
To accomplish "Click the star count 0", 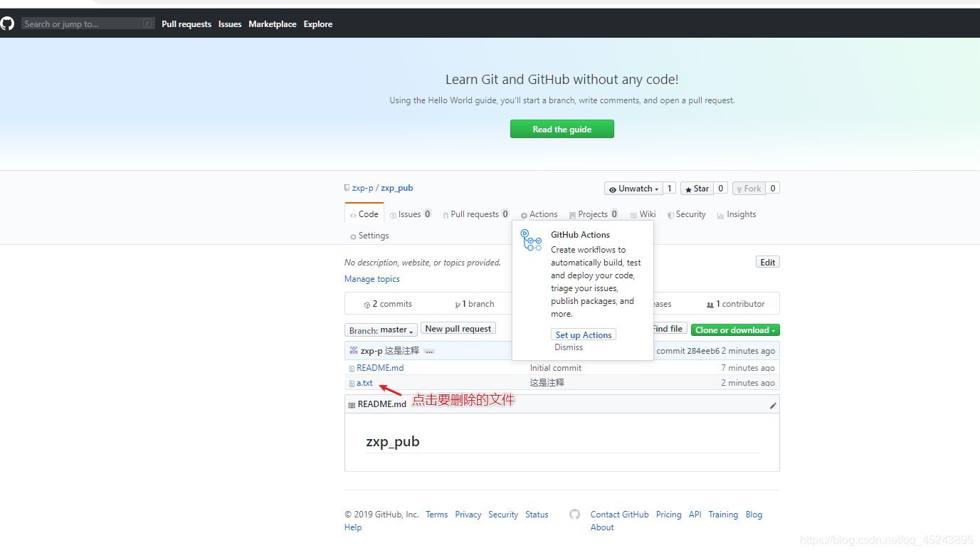I will [721, 189].
